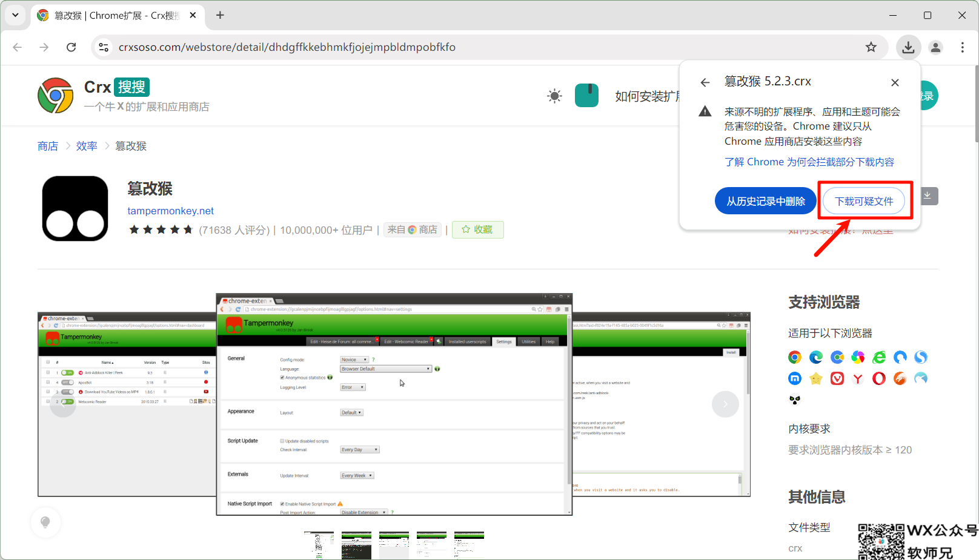Open the Chrome downloads toolbar icon
Viewport: 979px width, 560px height.
[x=908, y=47]
